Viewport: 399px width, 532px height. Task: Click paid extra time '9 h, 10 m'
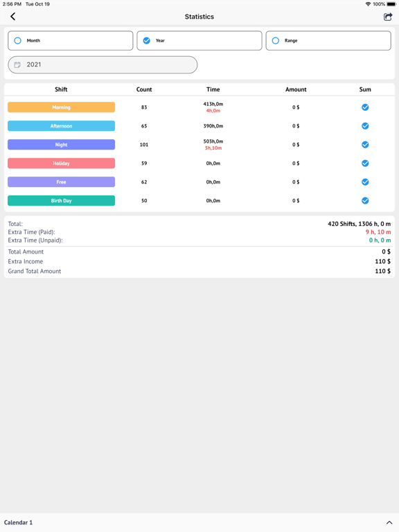click(378, 232)
